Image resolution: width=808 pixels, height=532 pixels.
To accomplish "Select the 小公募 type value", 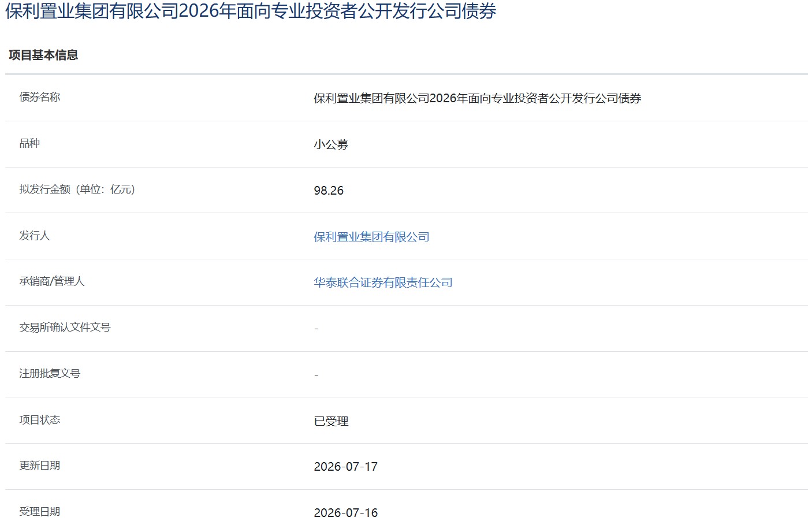I will click(x=331, y=144).
